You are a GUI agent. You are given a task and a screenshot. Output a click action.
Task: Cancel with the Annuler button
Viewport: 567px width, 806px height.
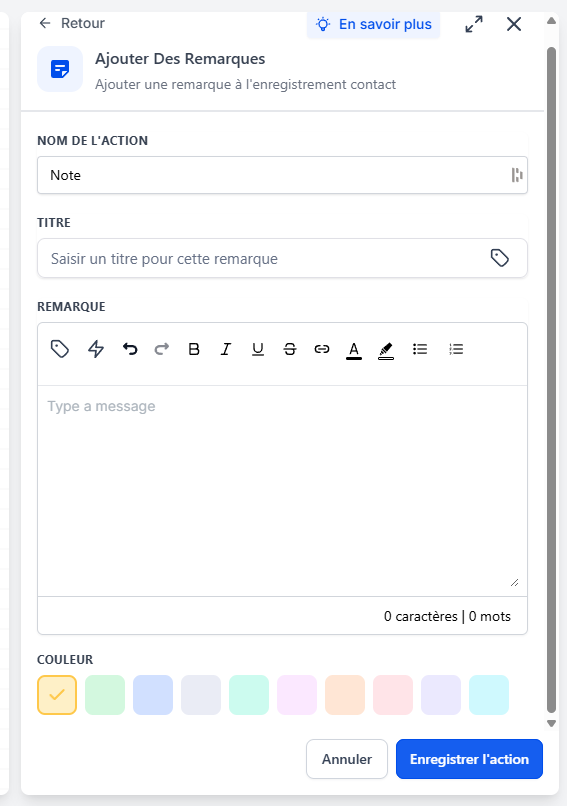[x=347, y=759]
